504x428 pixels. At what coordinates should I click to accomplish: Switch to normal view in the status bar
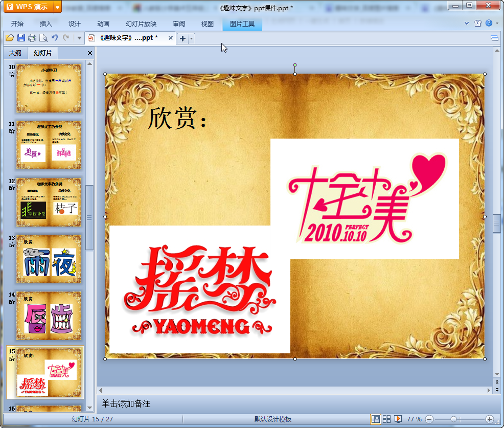pyautogui.click(x=375, y=419)
